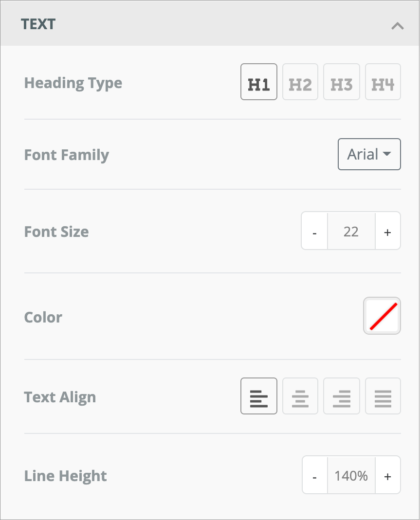The width and height of the screenshot is (420, 520).
Task: Click the line height 140% field
Action: (351, 475)
